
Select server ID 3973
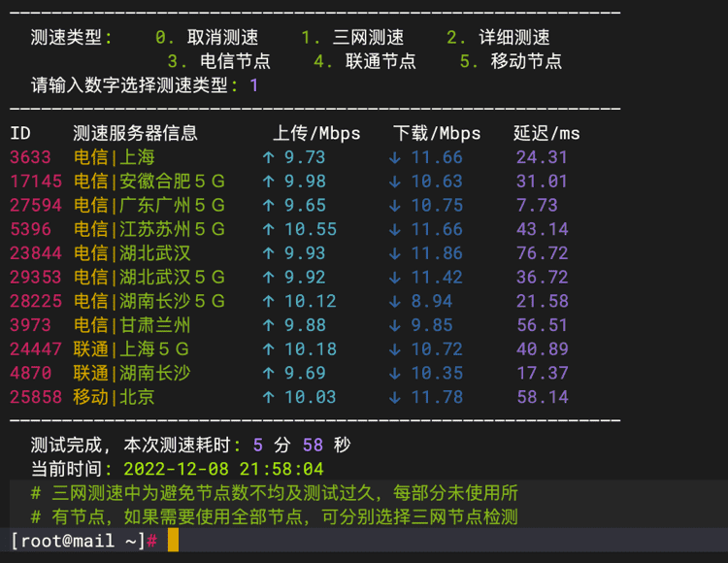[x=30, y=325]
